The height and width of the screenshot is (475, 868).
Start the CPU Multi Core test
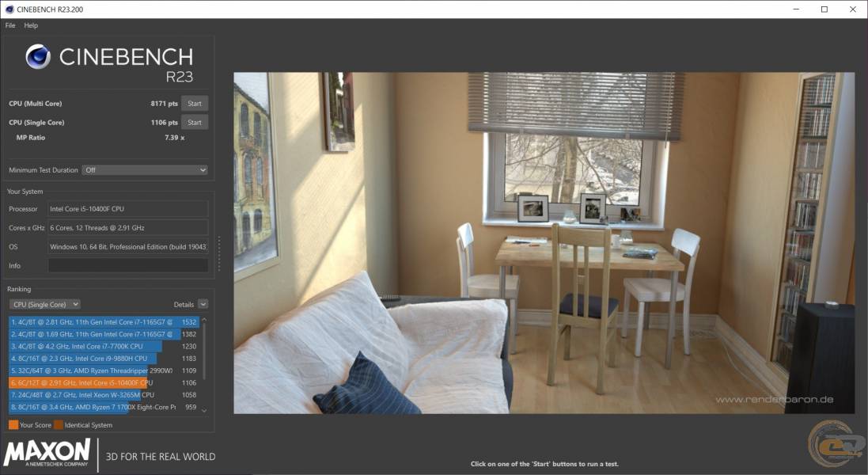click(x=195, y=104)
